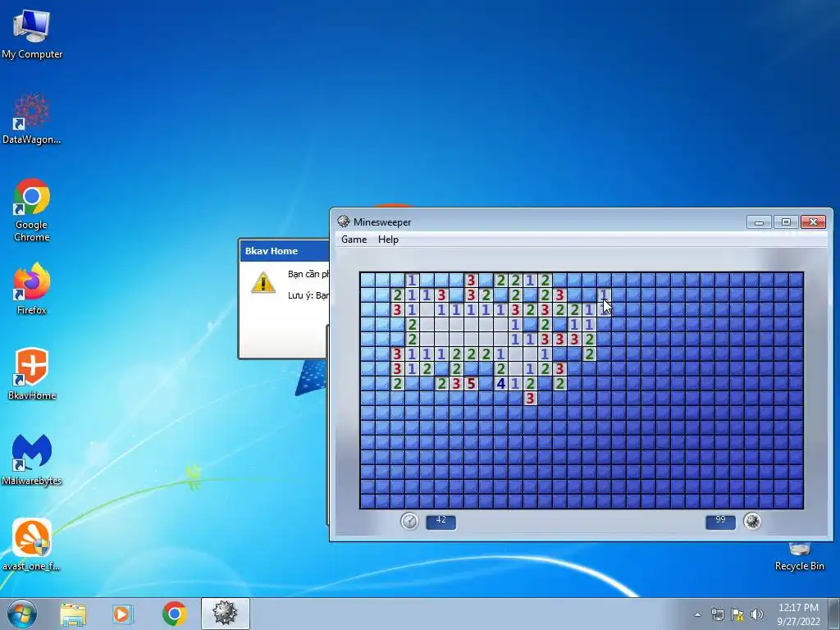Viewport: 840px width, 630px height.
Task: Click the revealed cell showing number 4
Action: (x=500, y=383)
